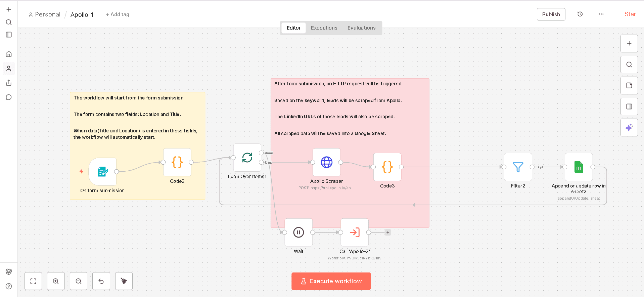Screen dimensions: 644x297
Task: Open Personal section person icon in sidebar
Action: [9, 69]
